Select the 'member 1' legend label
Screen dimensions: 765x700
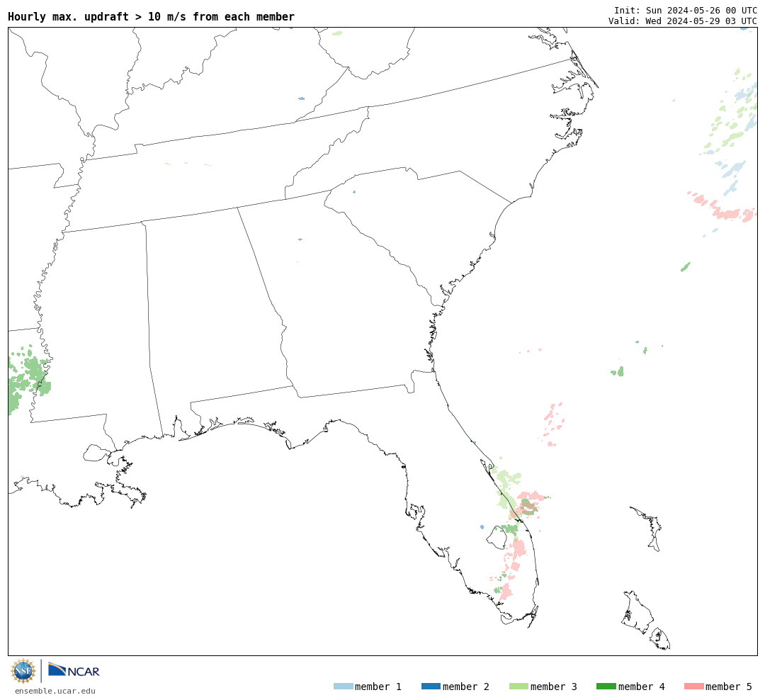point(378,687)
